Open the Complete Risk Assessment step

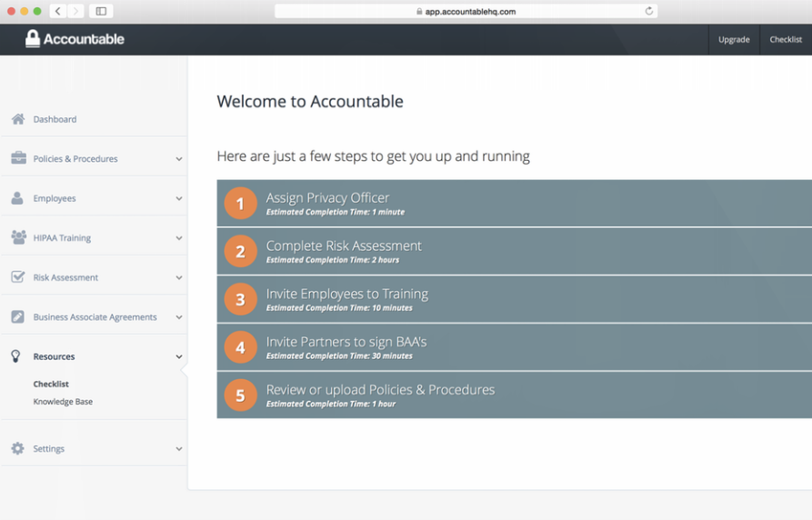click(x=515, y=251)
